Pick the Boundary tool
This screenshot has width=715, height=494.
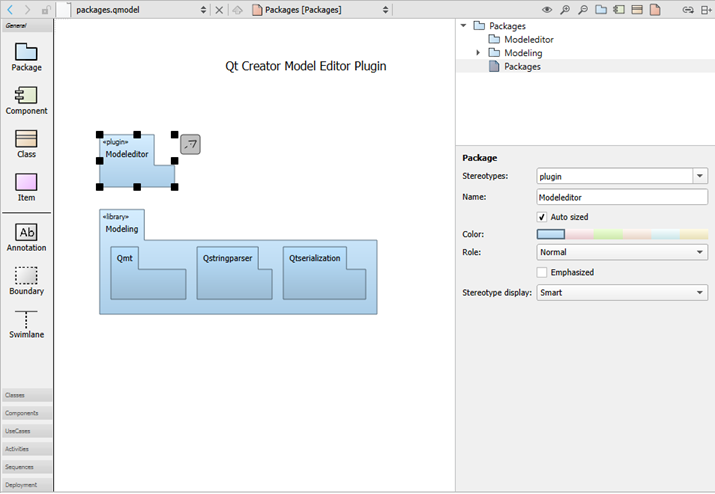(26, 280)
